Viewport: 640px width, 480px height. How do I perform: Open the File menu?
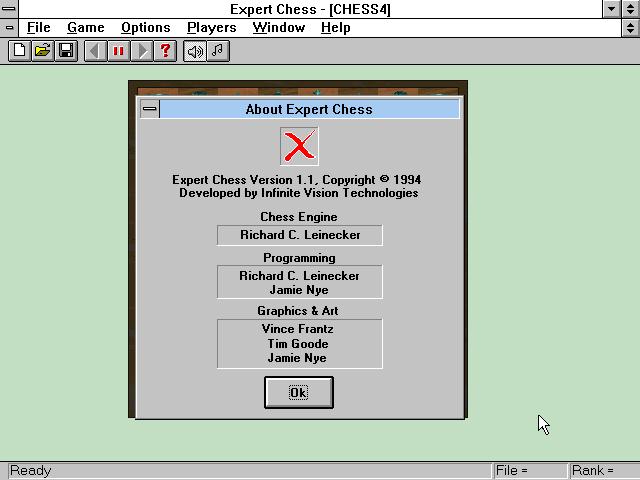[38, 27]
